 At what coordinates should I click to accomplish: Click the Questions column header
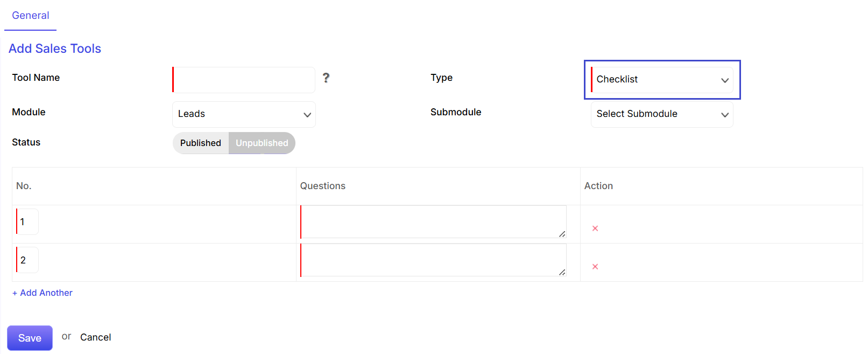click(323, 186)
